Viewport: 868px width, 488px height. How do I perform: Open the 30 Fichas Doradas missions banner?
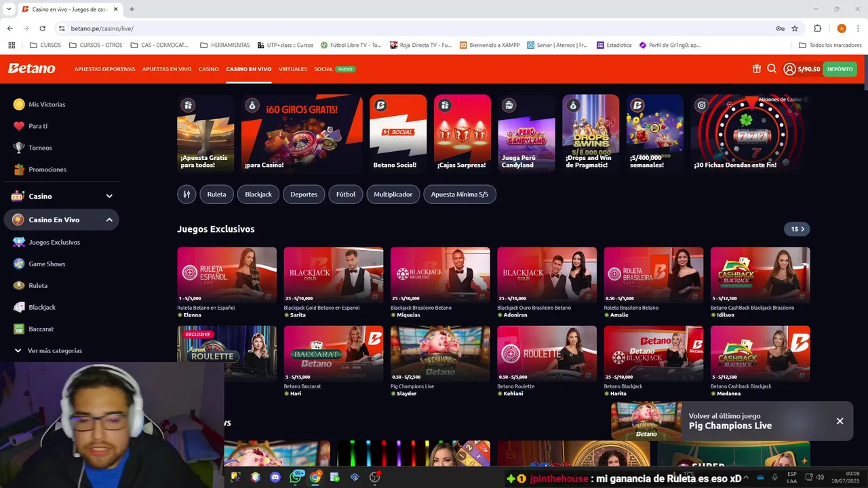click(747, 134)
